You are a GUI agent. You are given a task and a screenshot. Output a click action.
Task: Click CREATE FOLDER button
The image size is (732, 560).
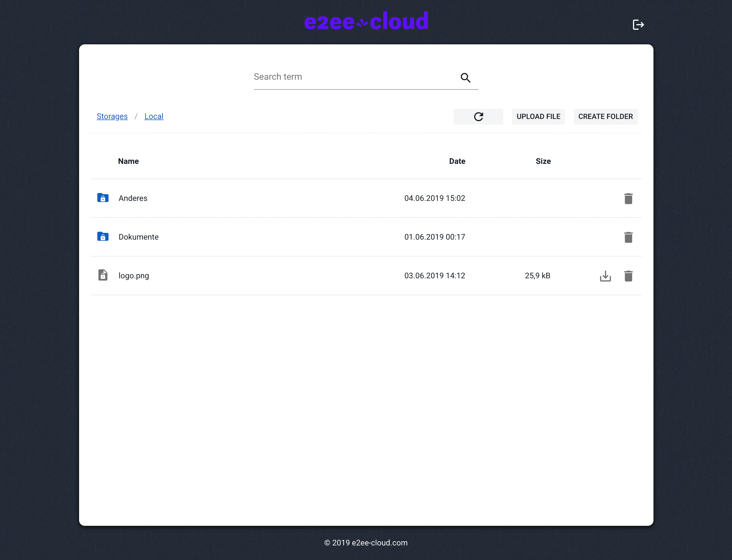coord(605,116)
